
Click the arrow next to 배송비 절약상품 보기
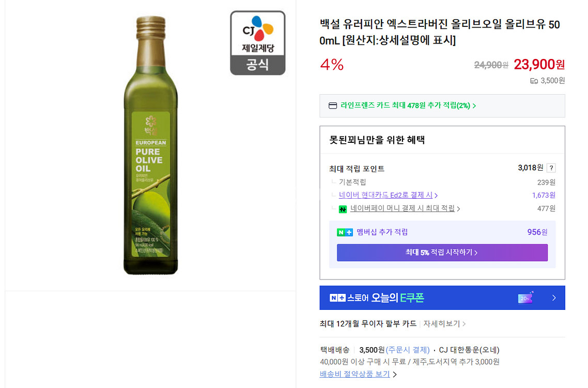395,375
